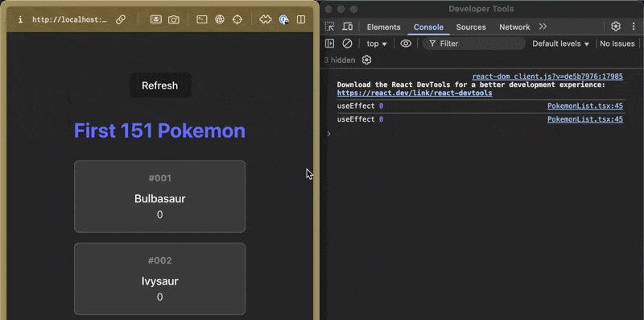Click the blue extension icon with lock badge
644x320 pixels.
(283, 19)
